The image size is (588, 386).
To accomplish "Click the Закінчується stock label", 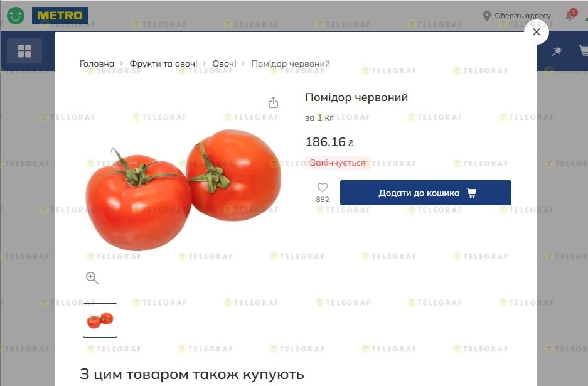I will pyautogui.click(x=338, y=163).
